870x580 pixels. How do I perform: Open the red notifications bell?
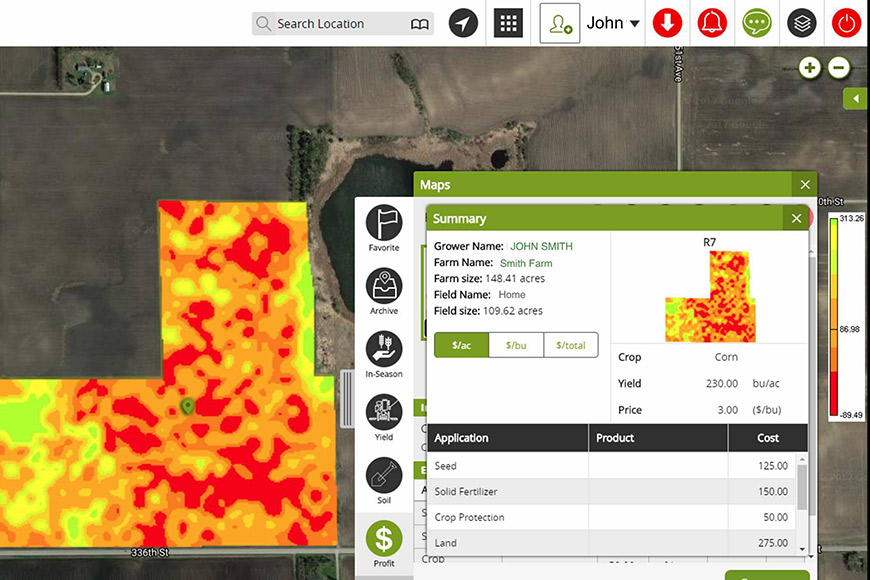point(712,23)
